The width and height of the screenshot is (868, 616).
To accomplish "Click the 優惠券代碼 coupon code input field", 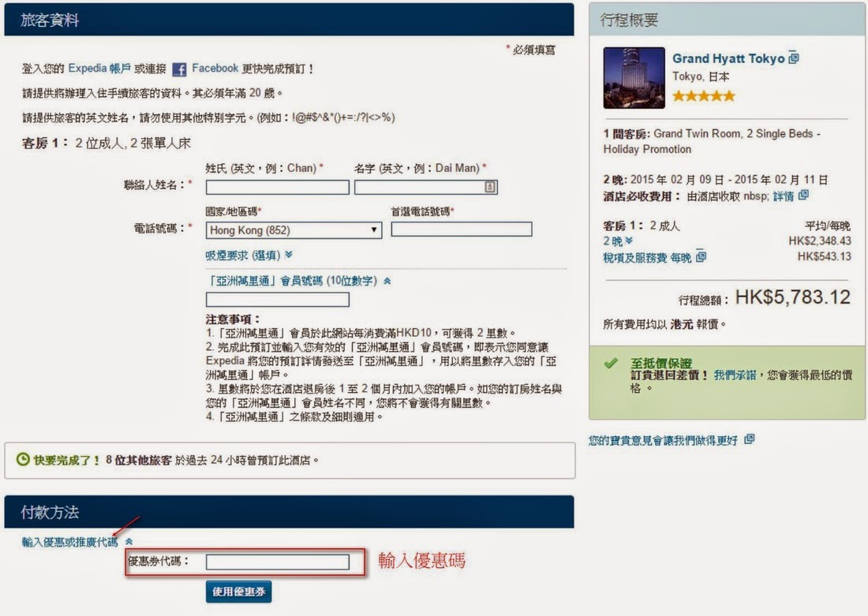I will click(x=277, y=562).
